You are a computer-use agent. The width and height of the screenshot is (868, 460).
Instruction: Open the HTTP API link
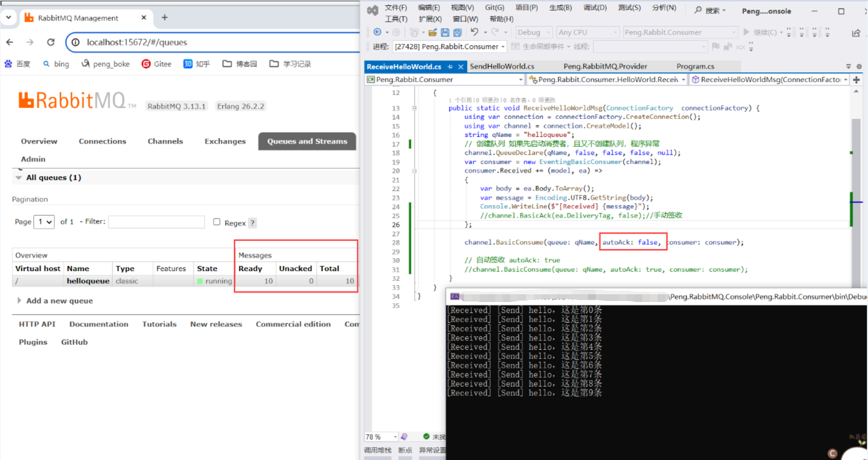[x=37, y=324]
